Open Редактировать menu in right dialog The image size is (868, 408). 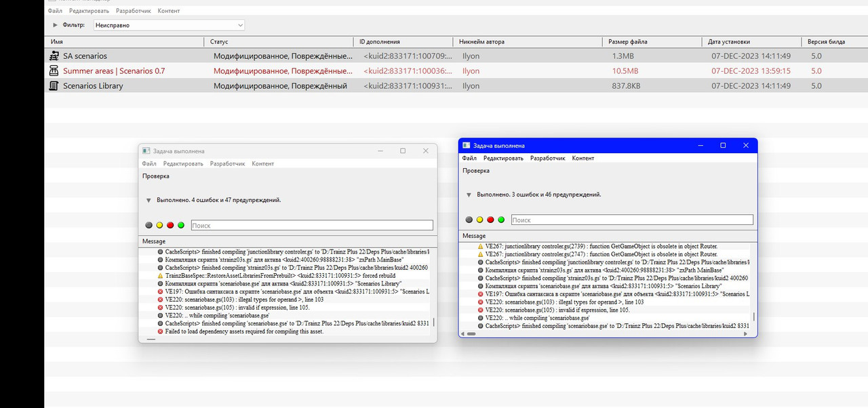click(x=503, y=158)
